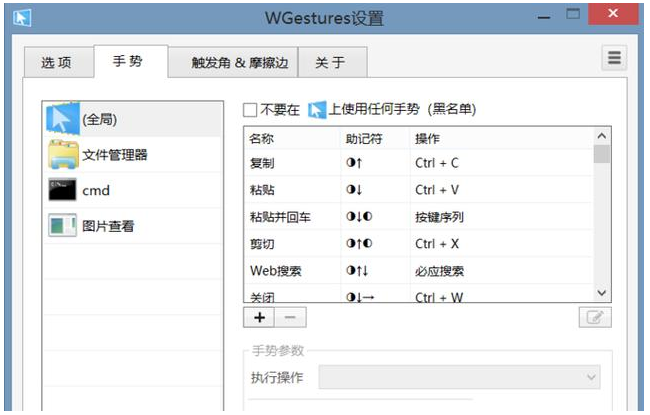650x415 pixels.
Task: Click the 操作 column header
Action: (x=502, y=138)
